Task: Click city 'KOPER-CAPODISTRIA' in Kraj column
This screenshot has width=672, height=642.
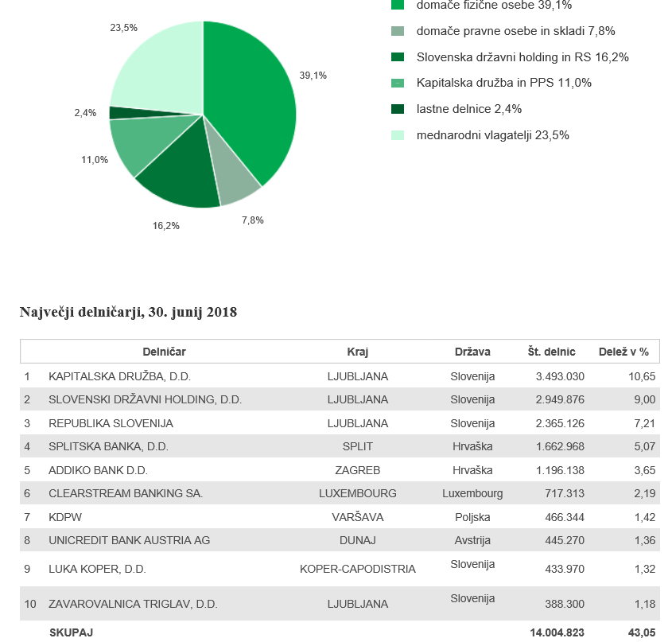Action: point(357,569)
